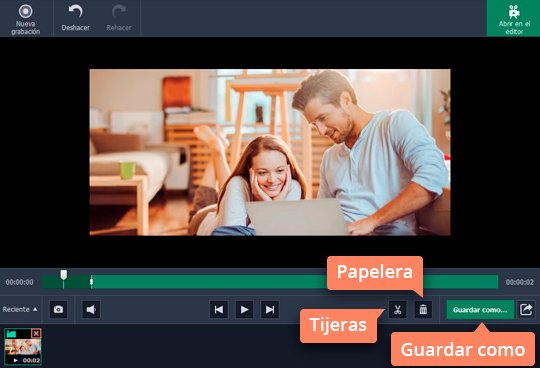Click the Rehacer redo arrow
The image size is (540, 368).
click(118, 12)
